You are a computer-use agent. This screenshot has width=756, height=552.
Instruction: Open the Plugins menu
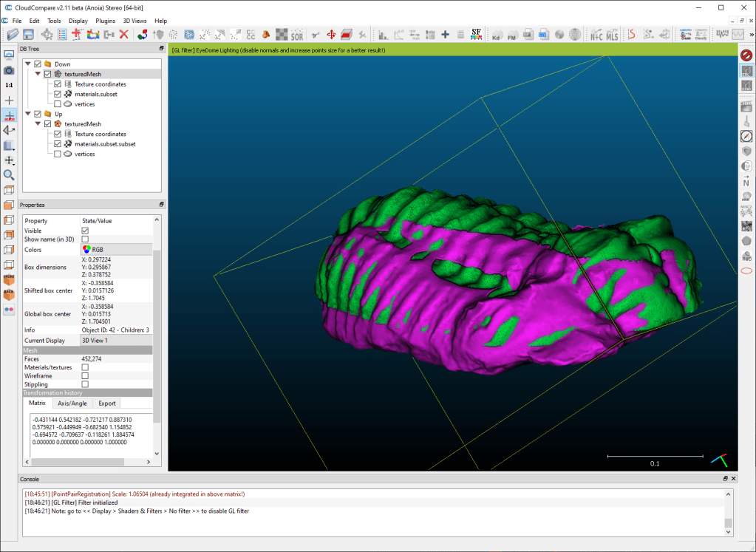click(106, 21)
